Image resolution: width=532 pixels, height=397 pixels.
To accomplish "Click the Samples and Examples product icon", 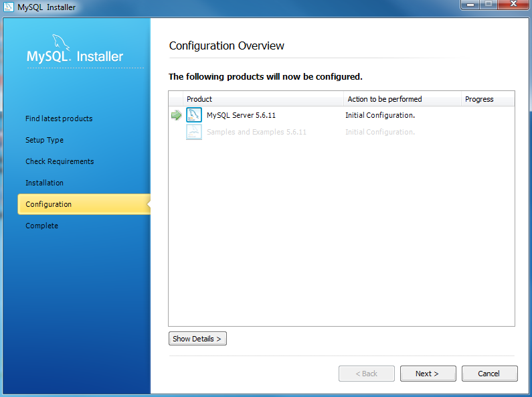I will click(194, 132).
